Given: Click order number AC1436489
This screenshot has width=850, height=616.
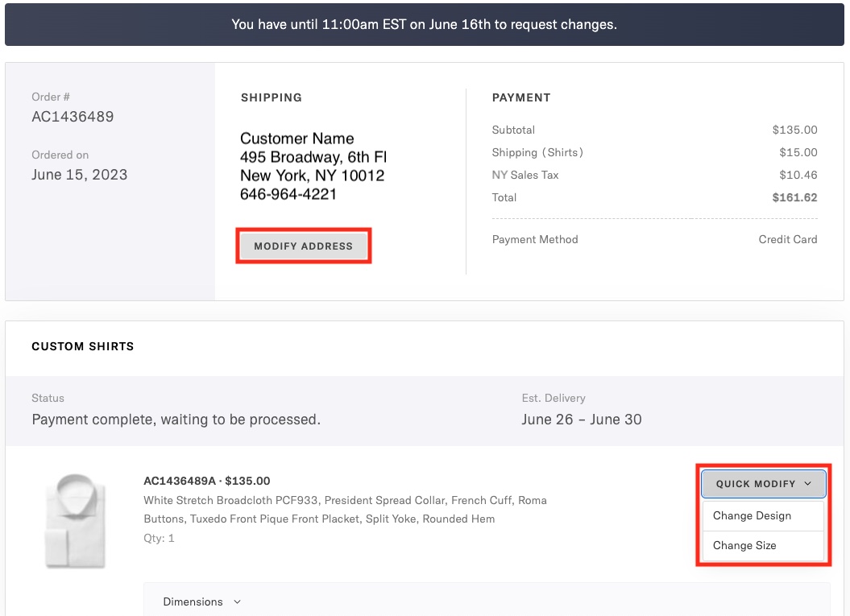Looking at the screenshot, I should point(73,117).
